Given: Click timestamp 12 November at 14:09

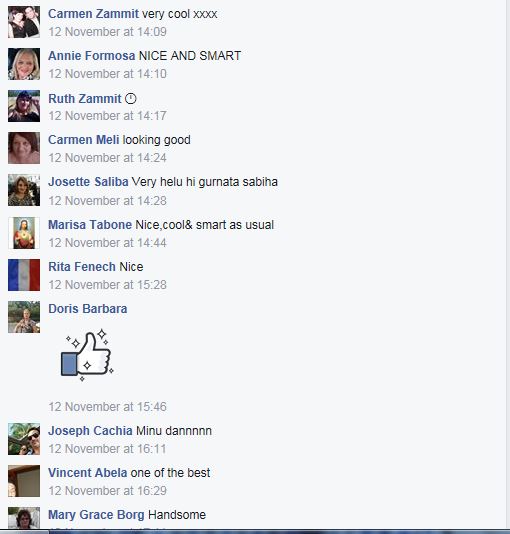Looking at the screenshot, I should [107, 32].
